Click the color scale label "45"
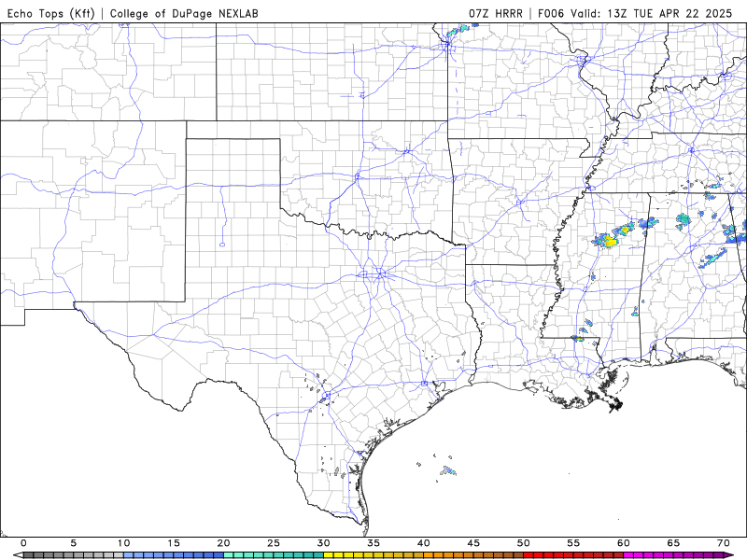The height and width of the screenshot is (560, 747). point(473,543)
